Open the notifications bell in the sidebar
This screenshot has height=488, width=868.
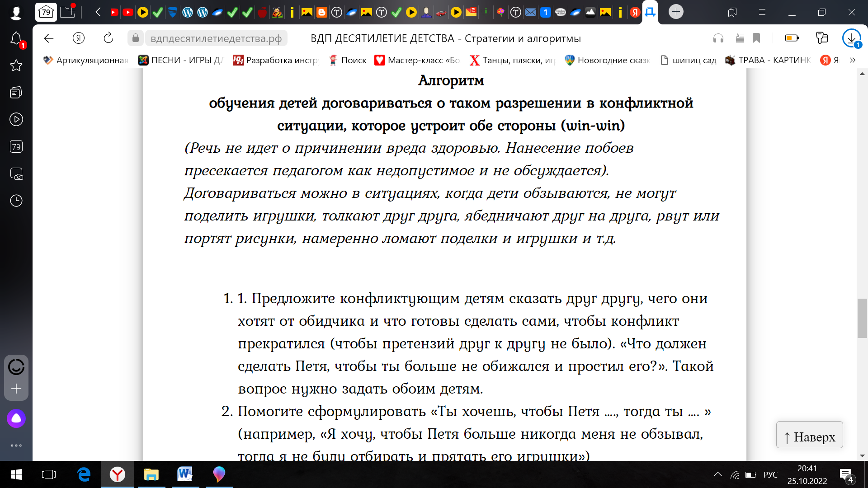pyautogui.click(x=16, y=39)
